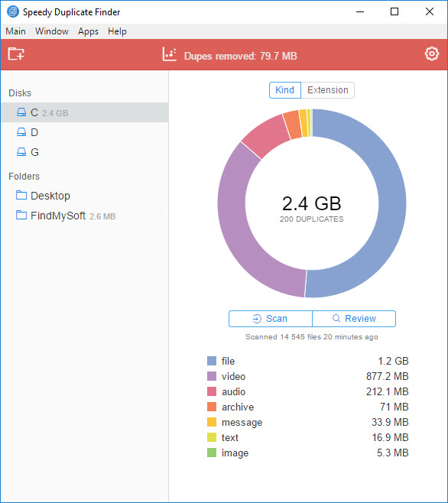Click the '1.2 GB' file size value

click(393, 362)
